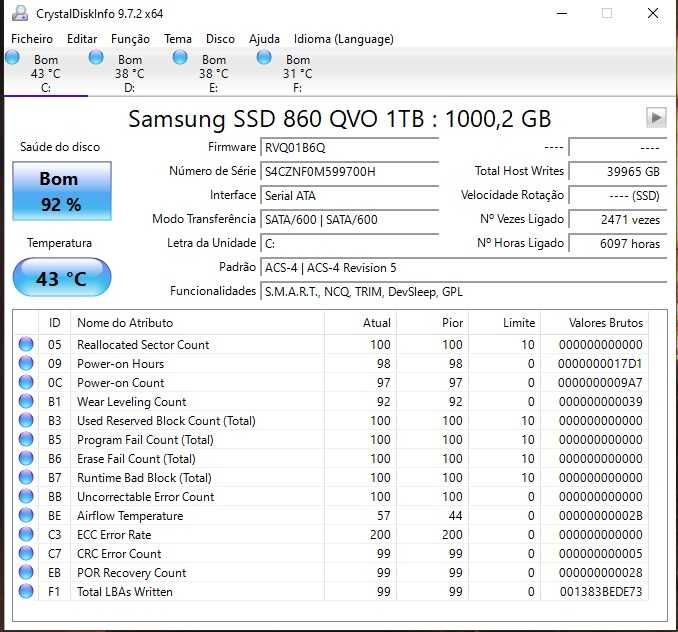This screenshot has height=632, width=678.
Task: Open the Tema menu
Action: pyautogui.click(x=177, y=39)
